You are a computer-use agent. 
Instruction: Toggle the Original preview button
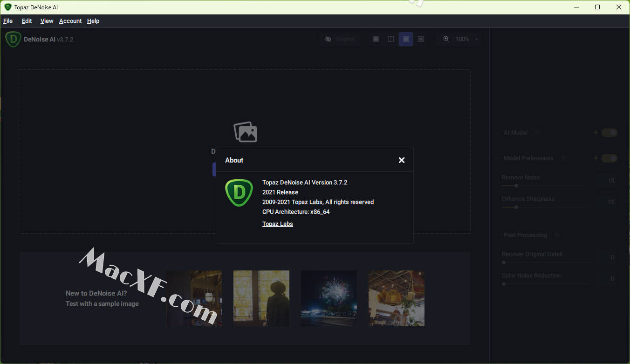click(340, 39)
